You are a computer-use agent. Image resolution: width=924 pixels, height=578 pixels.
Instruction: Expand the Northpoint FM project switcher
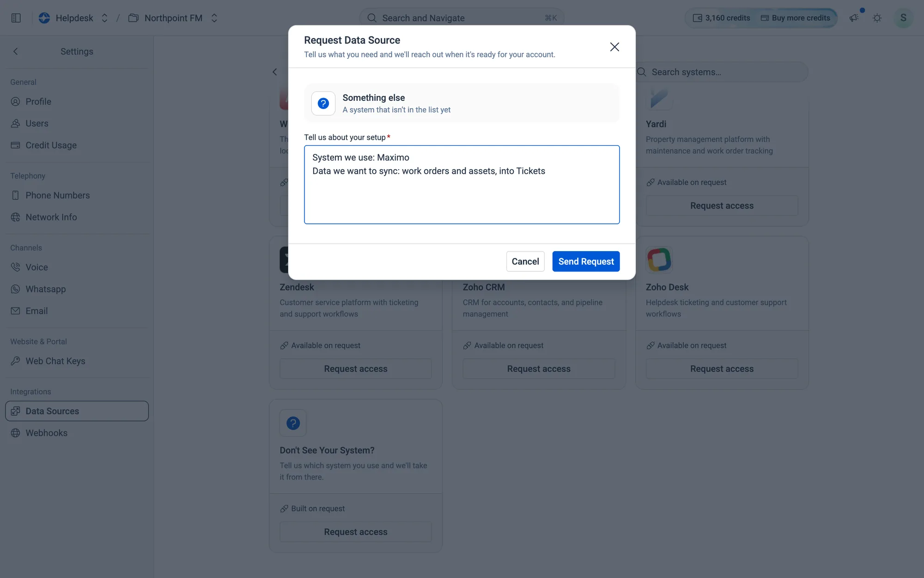214,18
